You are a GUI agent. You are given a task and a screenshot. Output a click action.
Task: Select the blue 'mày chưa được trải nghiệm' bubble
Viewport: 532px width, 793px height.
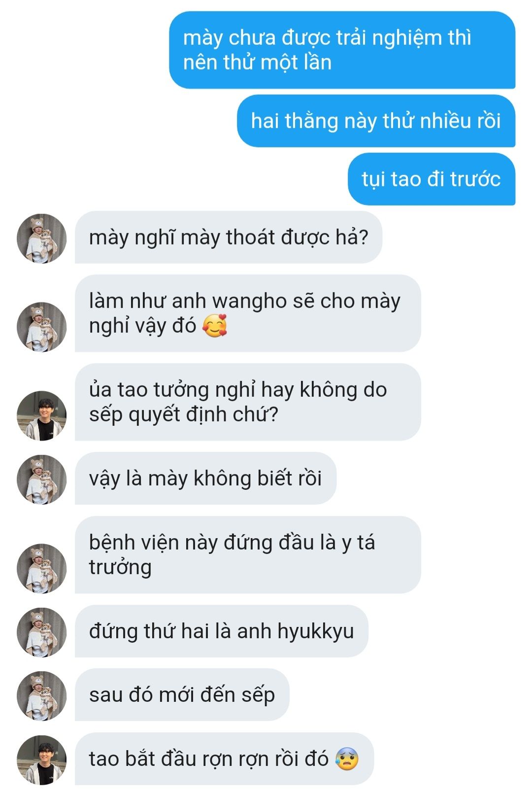point(342,50)
